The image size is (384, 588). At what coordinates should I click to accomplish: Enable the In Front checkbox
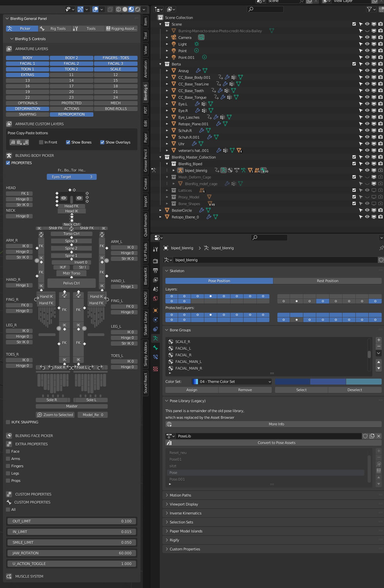pos(41,142)
